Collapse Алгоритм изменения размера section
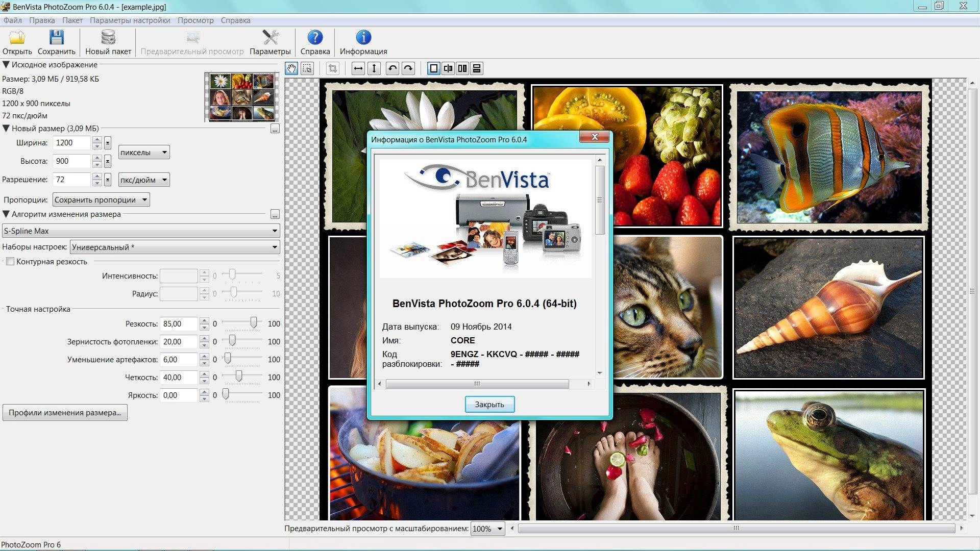Image resolution: width=980 pixels, height=551 pixels. pyautogui.click(x=6, y=214)
